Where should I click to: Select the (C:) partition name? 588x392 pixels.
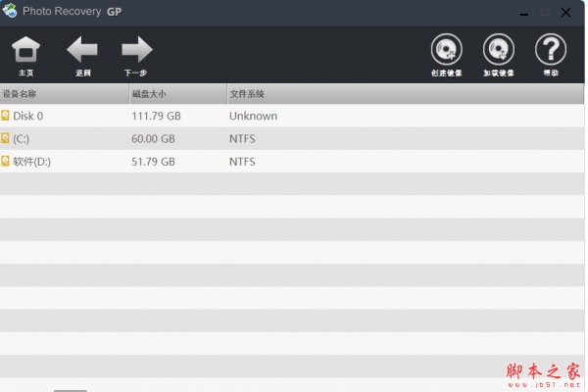pyautogui.click(x=21, y=139)
